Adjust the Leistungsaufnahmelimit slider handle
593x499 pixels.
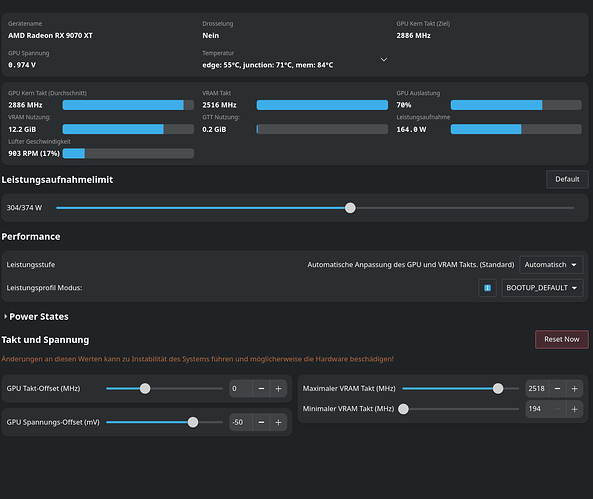(x=350, y=208)
